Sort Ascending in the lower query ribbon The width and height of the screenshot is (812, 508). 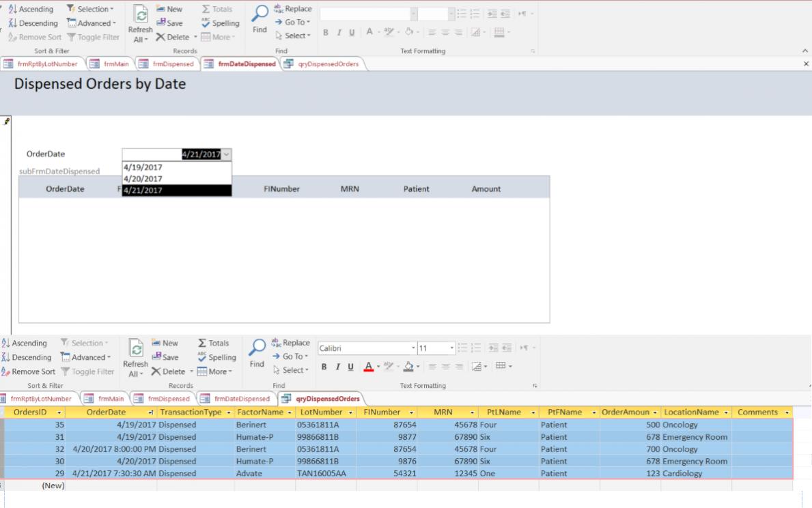click(25, 343)
